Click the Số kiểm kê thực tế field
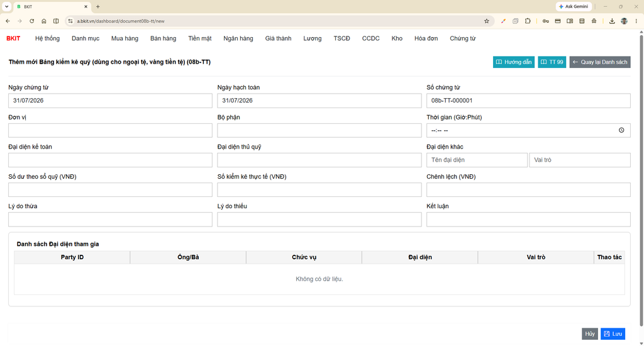 pos(319,190)
